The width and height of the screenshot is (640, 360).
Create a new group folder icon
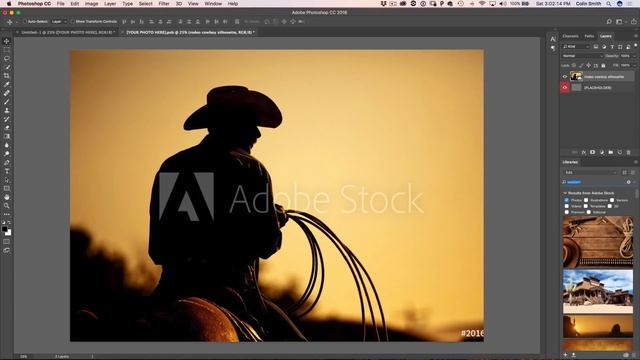[611, 152]
